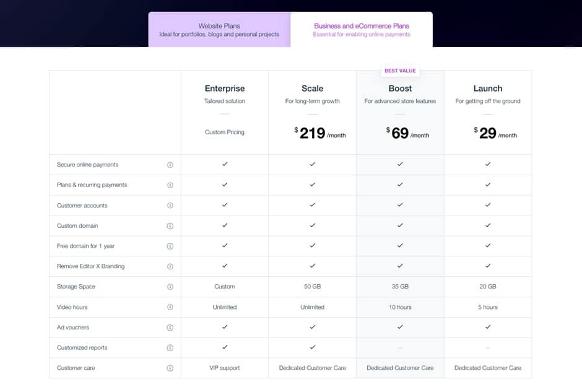Open the Storage Space info icon

coord(170,287)
